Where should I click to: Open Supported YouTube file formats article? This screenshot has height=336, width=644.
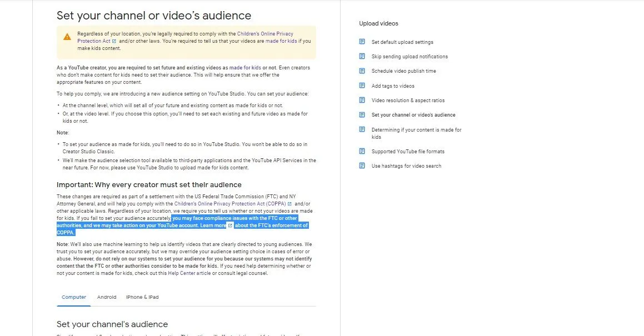pos(408,152)
